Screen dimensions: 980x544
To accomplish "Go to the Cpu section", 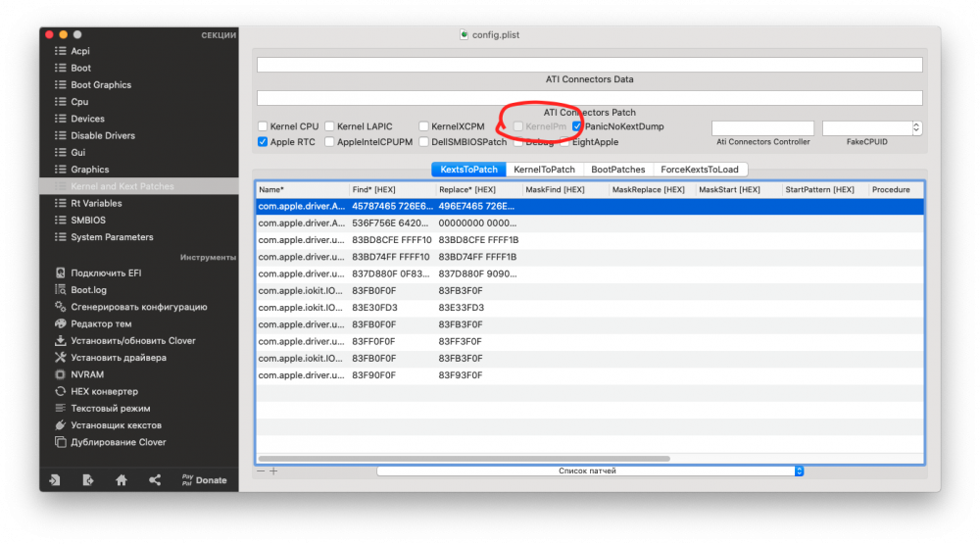I will click(79, 101).
